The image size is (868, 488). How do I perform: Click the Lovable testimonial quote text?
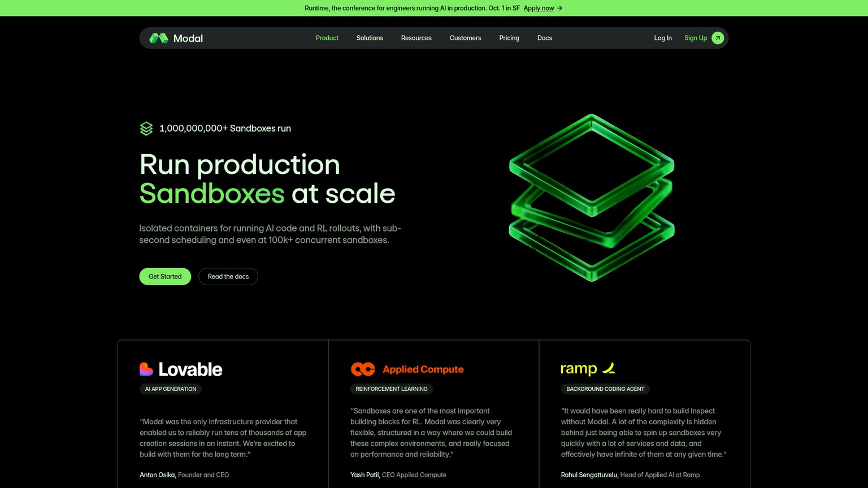click(x=223, y=438)
